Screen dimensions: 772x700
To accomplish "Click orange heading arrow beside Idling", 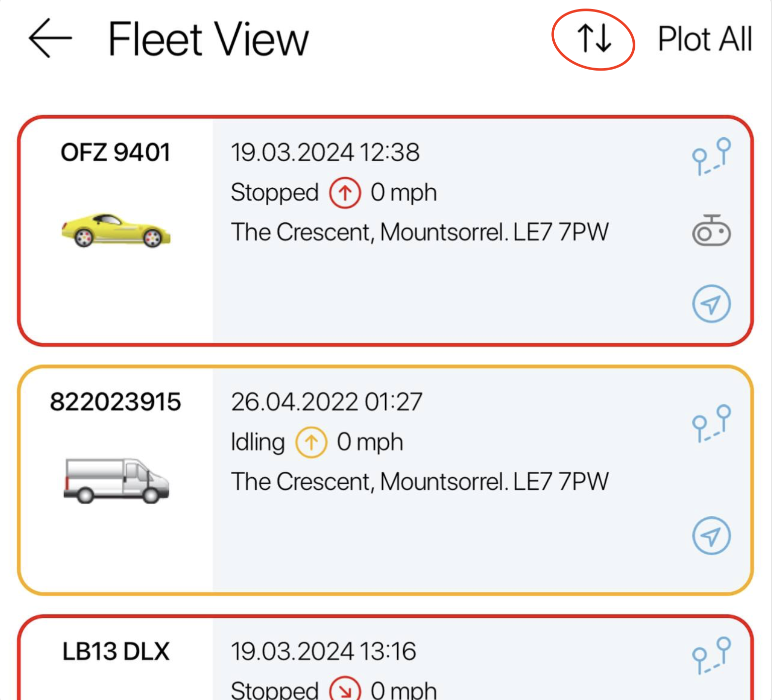I will (311, 442).
